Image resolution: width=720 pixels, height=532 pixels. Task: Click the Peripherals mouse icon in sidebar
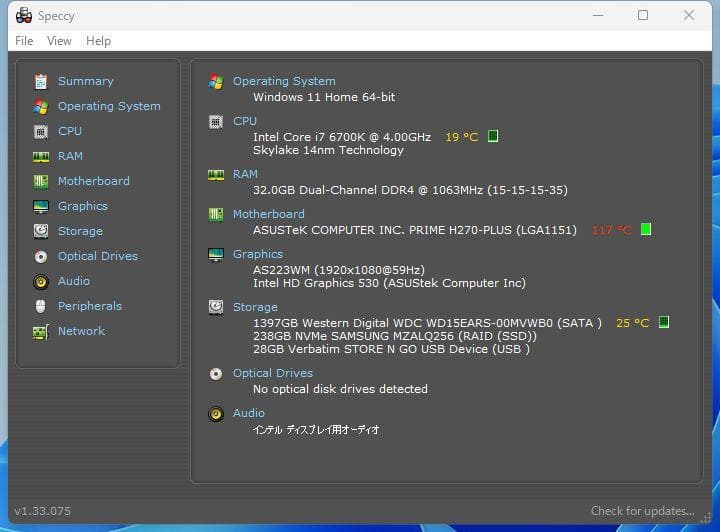point(41,306)
